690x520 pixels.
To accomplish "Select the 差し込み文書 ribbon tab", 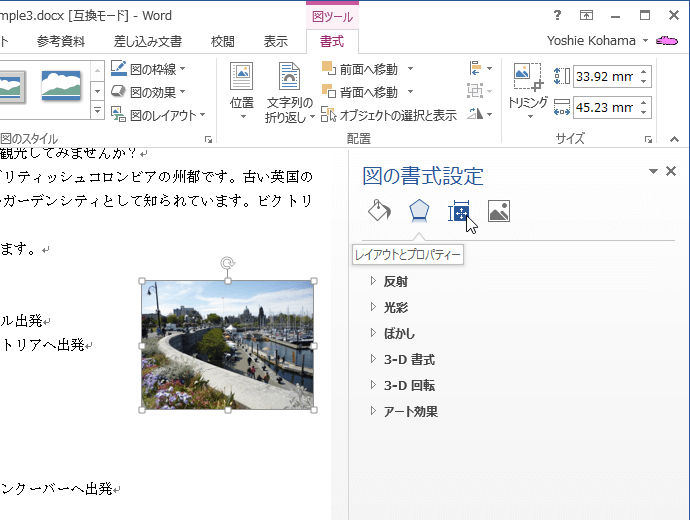I will [x=148, y=41].
